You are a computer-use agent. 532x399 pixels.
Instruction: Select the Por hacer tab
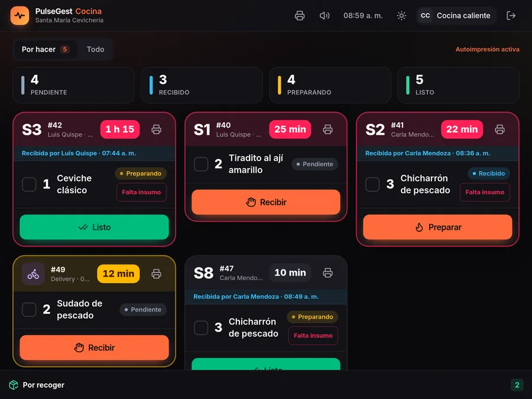pyautogui.click(x=46, y=49)
